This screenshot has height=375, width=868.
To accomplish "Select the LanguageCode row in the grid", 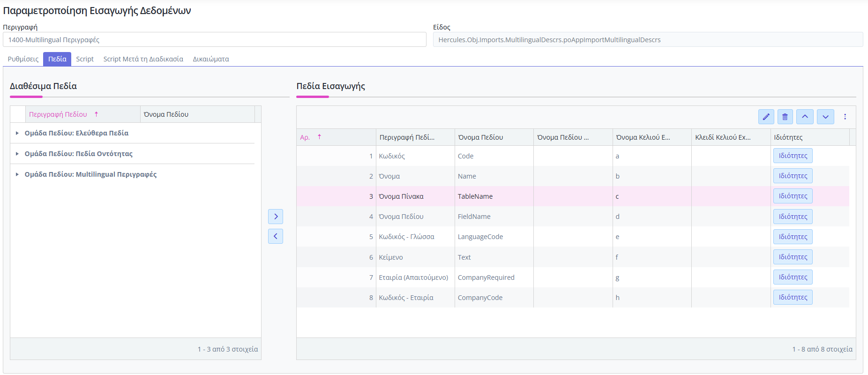I will [x=480, y=237].
